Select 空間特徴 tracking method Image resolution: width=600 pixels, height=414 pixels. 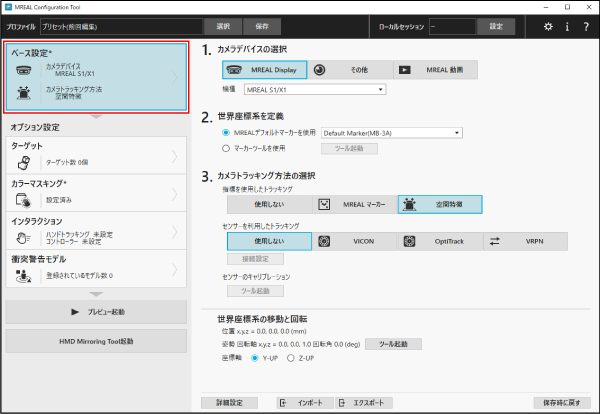[x=440, y=204]
